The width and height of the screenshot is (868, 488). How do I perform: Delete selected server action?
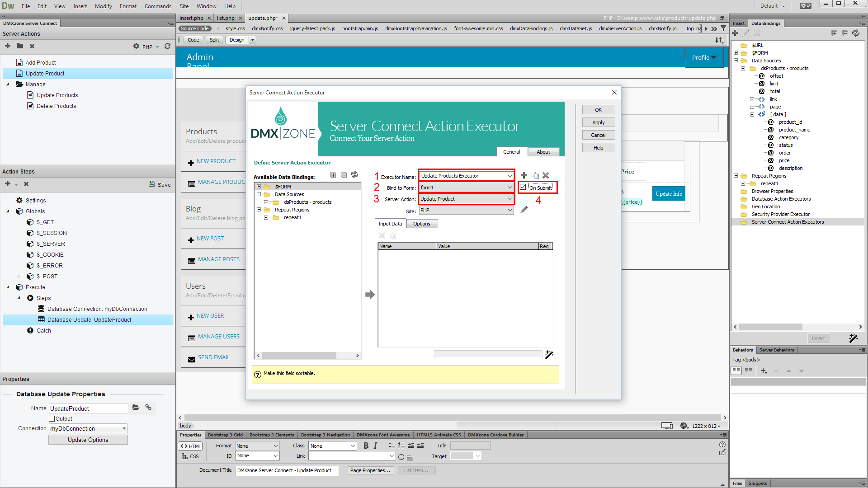click(32, 46)
